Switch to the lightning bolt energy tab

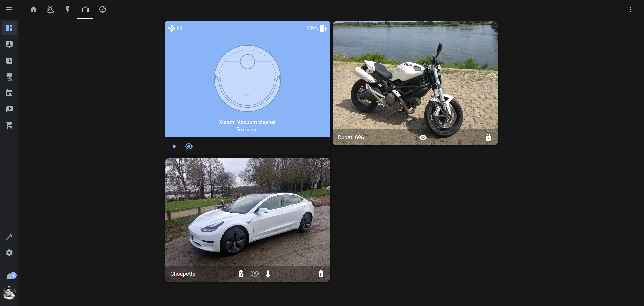(68, 9)
